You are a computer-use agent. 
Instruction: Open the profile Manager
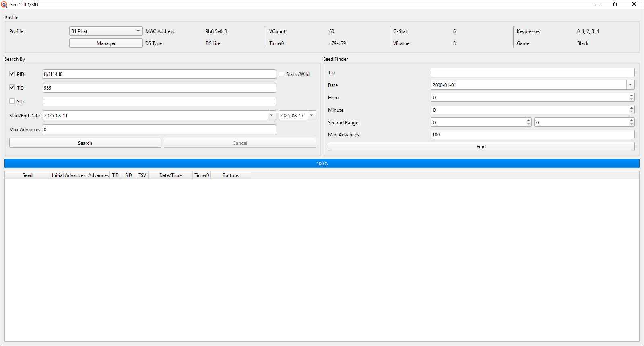tap(106, 43)
